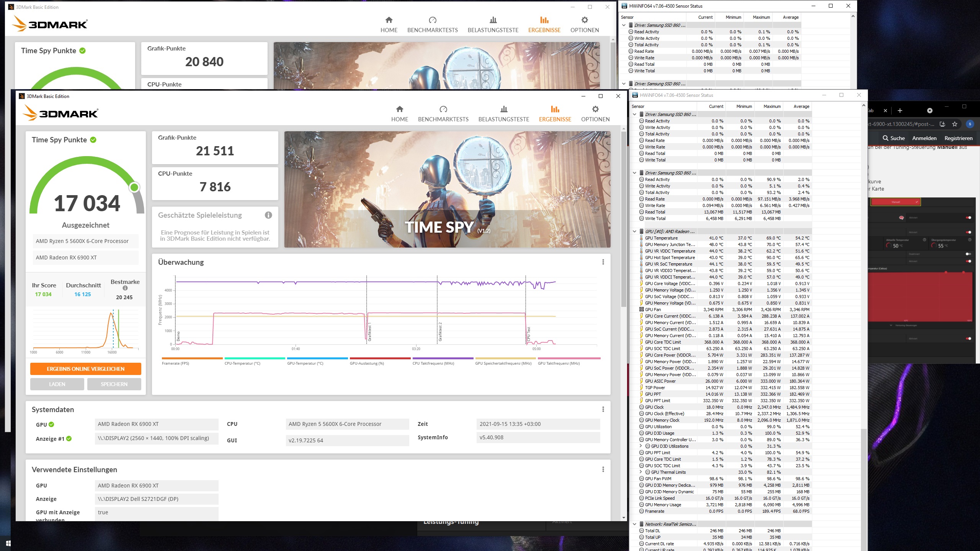This screenshot has height=551, width=980.
Task: Click the HOME icon in front 3DMark window
Action: click(x=400, y=109)
